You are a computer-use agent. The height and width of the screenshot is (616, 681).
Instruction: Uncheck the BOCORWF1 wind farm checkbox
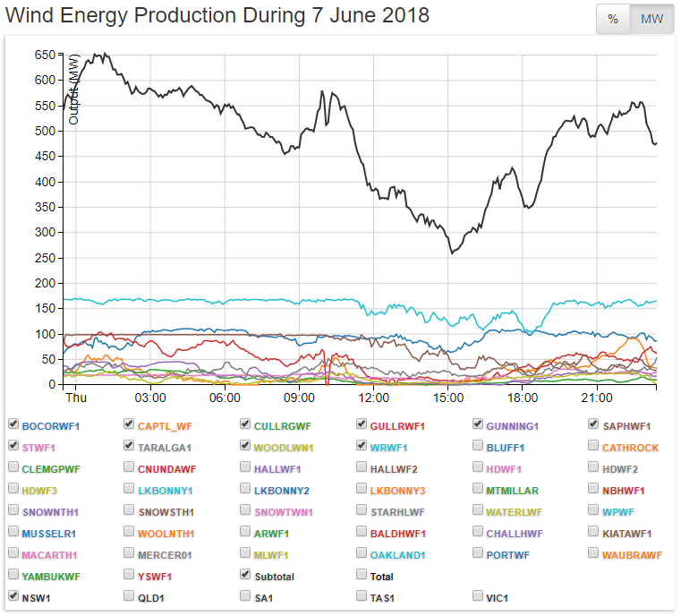click(13, 423)
